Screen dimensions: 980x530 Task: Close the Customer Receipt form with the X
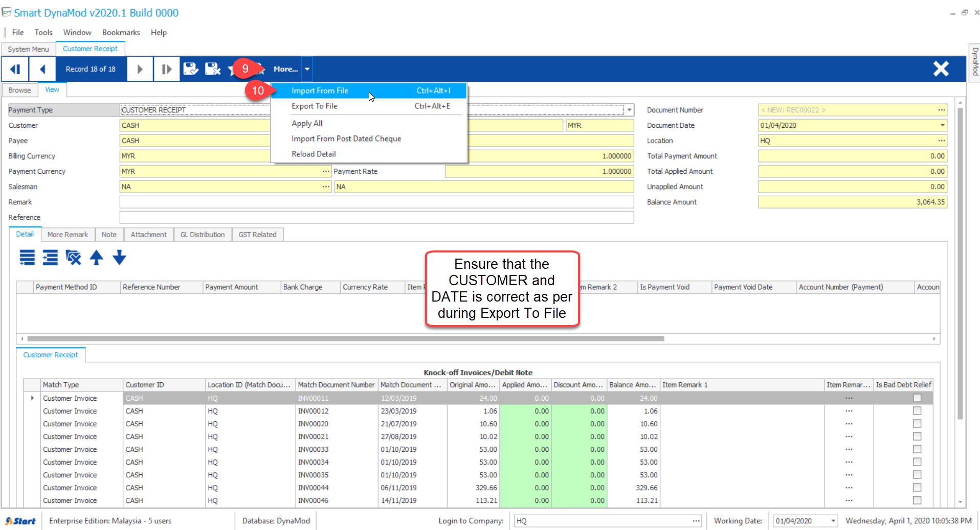pyautogui.click(x=941, y=68)
